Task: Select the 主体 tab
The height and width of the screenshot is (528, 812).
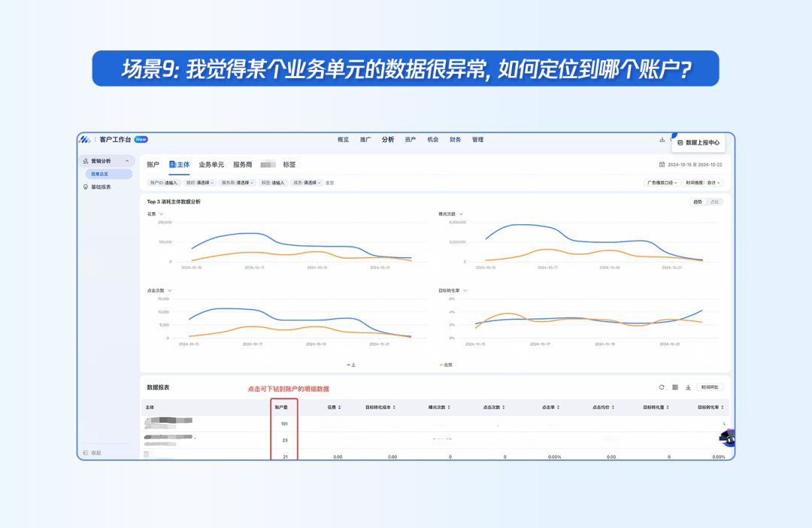Action: [180, 165]
